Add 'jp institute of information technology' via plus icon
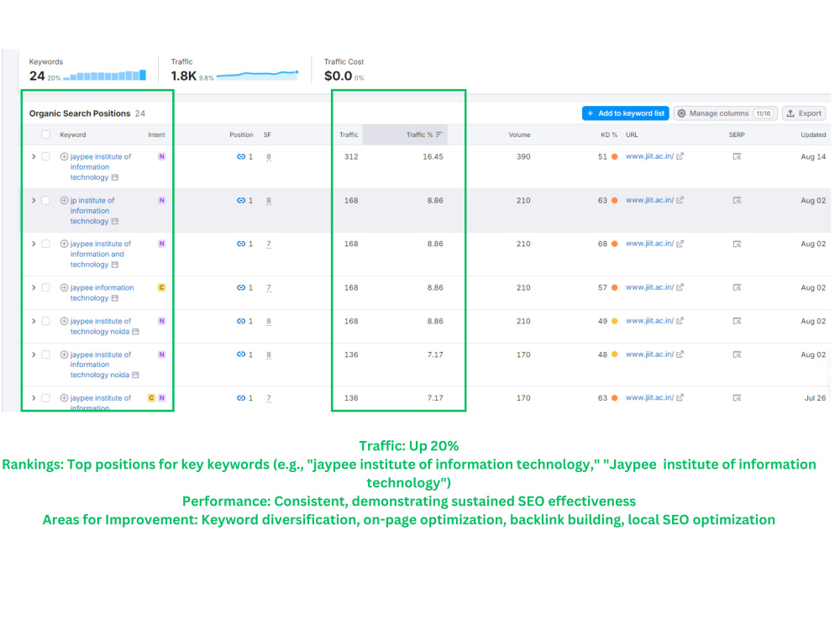The image size is (840, 630). (x=64, y=201)
